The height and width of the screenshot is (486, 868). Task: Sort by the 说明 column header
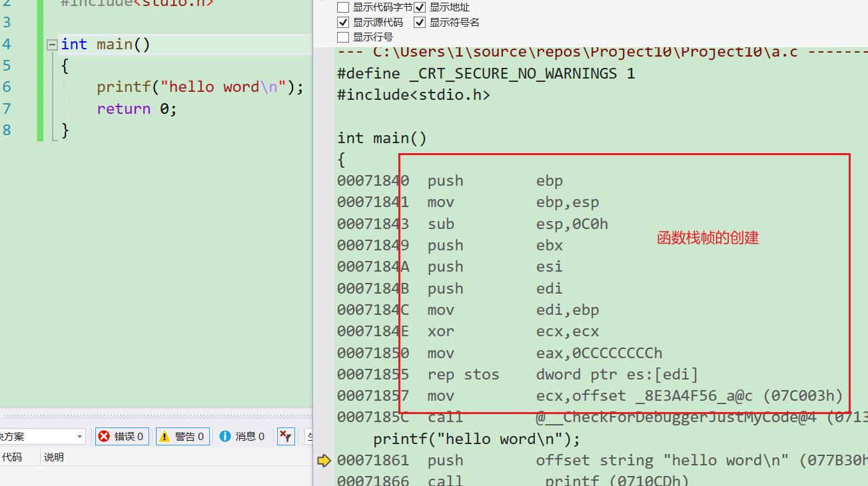pyautogui.click(x=54, y=457)
